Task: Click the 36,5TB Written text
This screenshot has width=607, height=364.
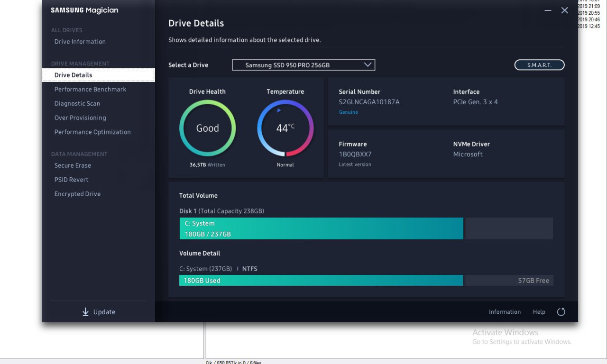Action: pyautogui.click(x=207, y=165)
